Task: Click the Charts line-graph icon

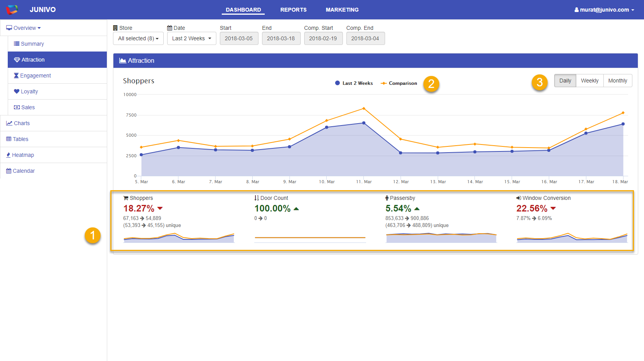Action: click(9, 123)
